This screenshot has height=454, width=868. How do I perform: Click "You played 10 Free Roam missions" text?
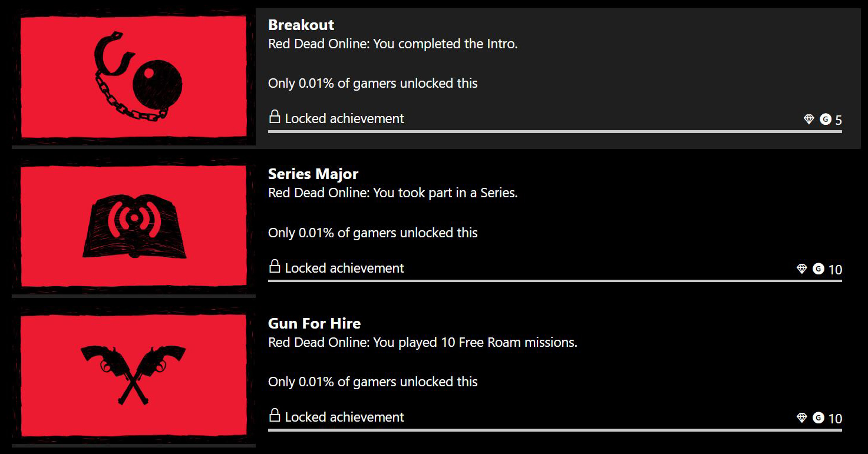pyautogui.click(x=475, y=342)
